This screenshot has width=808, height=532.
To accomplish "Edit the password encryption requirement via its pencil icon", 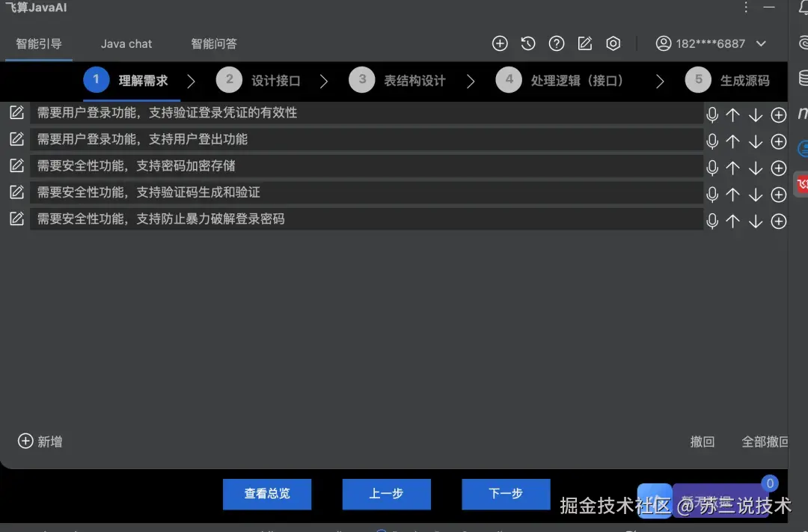I will (16, 165).
